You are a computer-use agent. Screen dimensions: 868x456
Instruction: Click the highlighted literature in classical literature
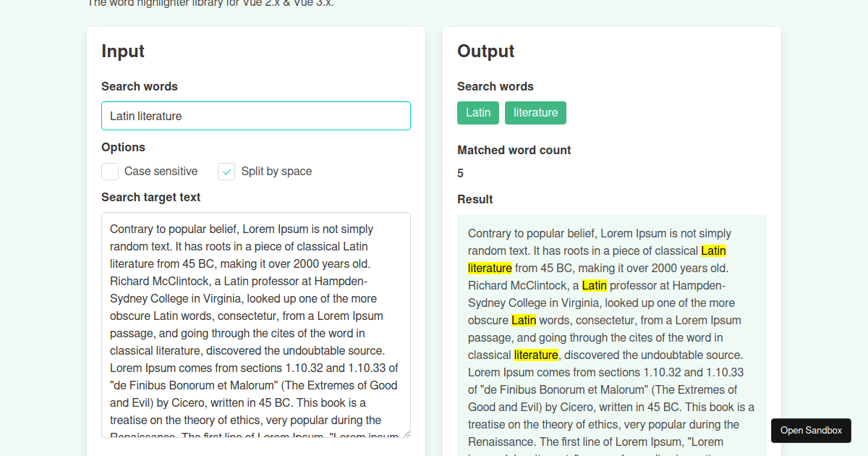[x=536, y=355]
